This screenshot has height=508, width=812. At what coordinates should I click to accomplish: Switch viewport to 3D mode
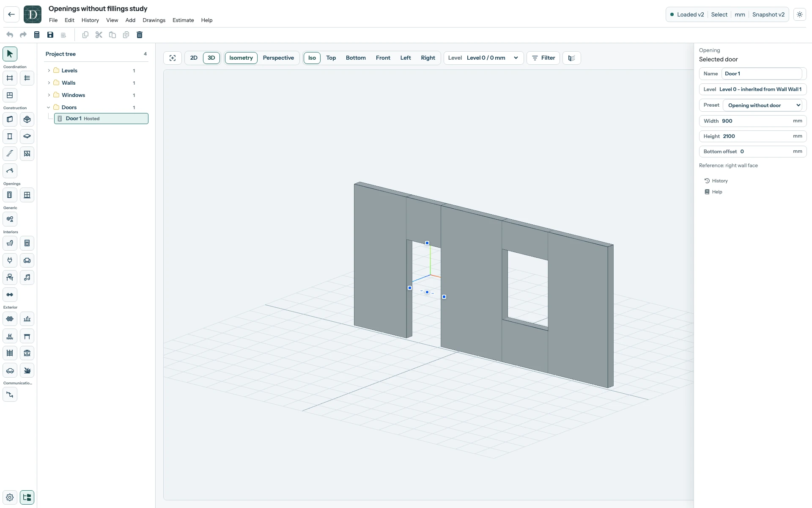(x=211, y=58)
